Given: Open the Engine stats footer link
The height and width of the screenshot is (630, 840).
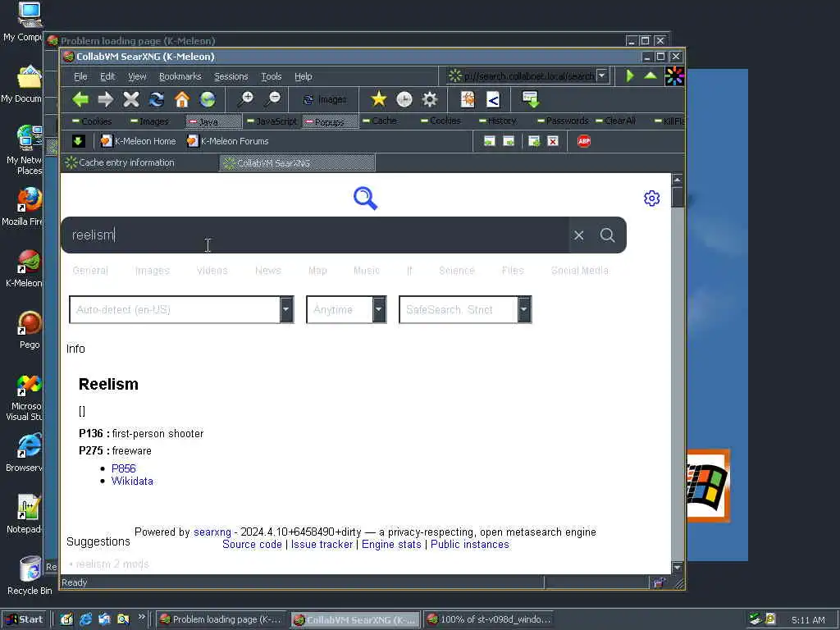Looking at the screenshot, I should [x=391, y=545].
